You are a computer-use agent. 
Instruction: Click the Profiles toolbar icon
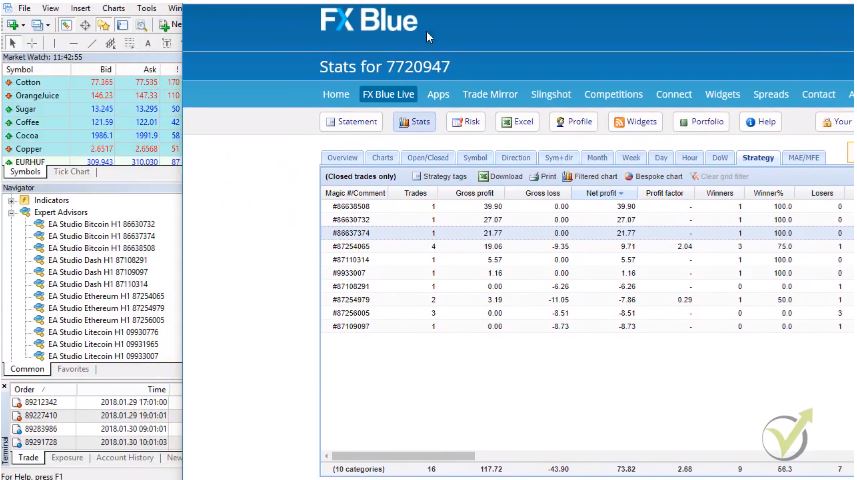coord(37,25)
